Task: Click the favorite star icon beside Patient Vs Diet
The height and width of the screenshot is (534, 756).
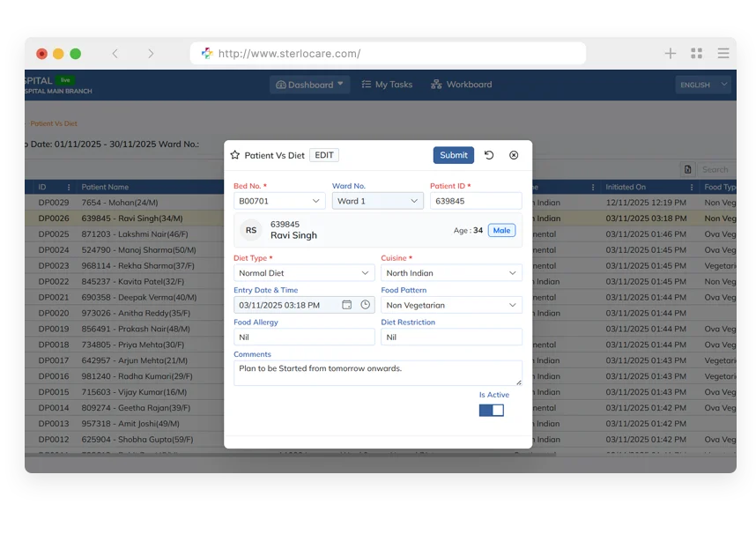Action: pyautogui.click(x=235, y=155)
